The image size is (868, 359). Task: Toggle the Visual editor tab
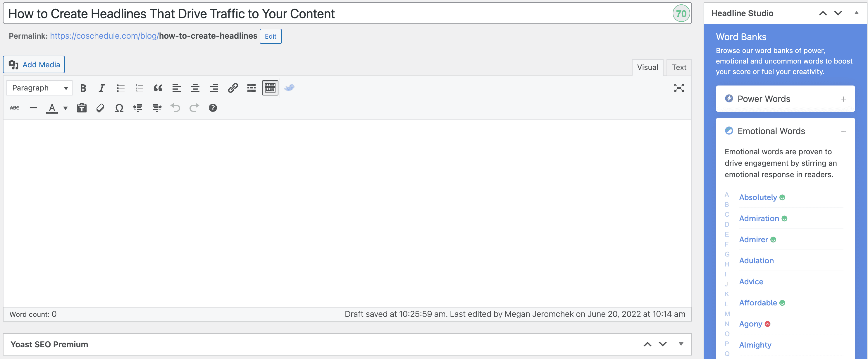click(648, 66)
